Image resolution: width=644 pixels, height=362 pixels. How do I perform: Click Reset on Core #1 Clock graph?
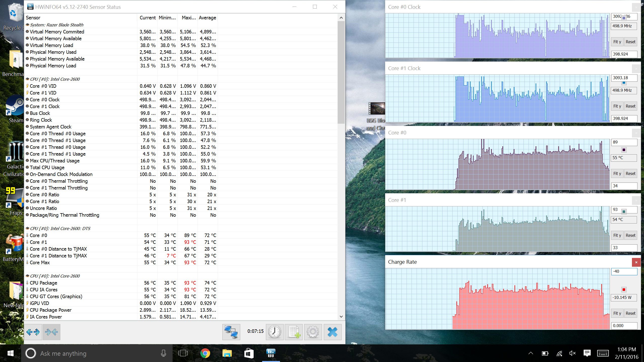(630, 106)
